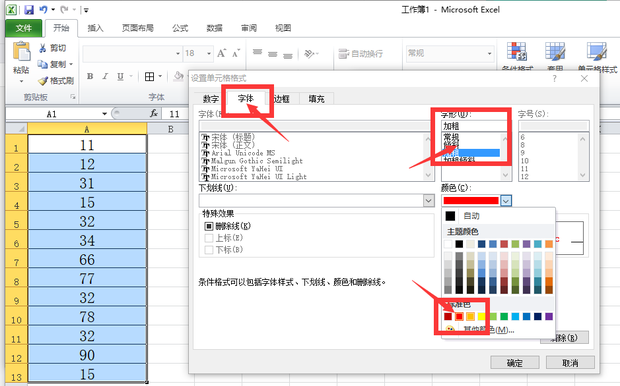Click the Wrap Text (自动换行) icon
The width and height of the screenshot is (620, 386).
[344, 53]
